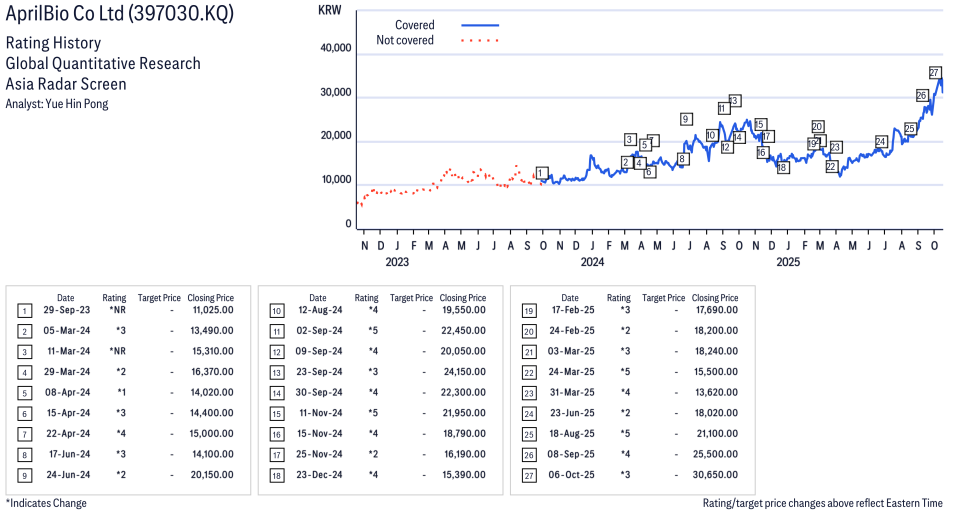Click chart marker 24 on the graph
This screenshot has height=510, width=954.
880,142
